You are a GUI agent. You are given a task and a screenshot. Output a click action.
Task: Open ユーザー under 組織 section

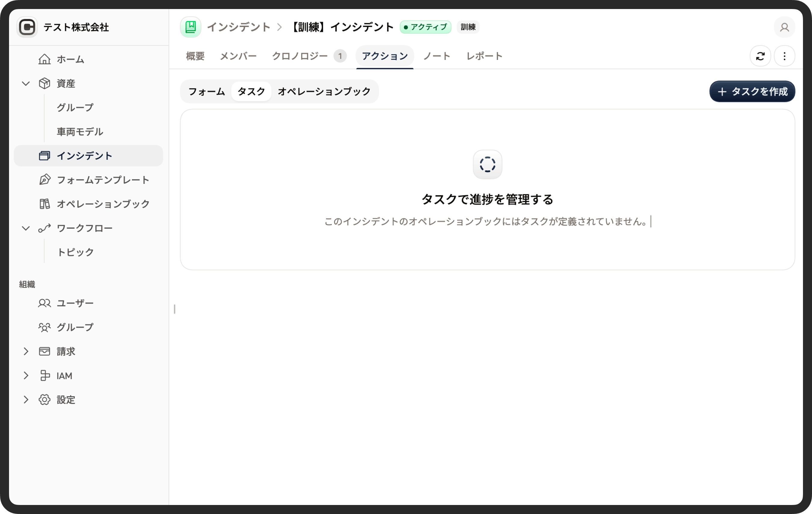[x=75, y=303]
